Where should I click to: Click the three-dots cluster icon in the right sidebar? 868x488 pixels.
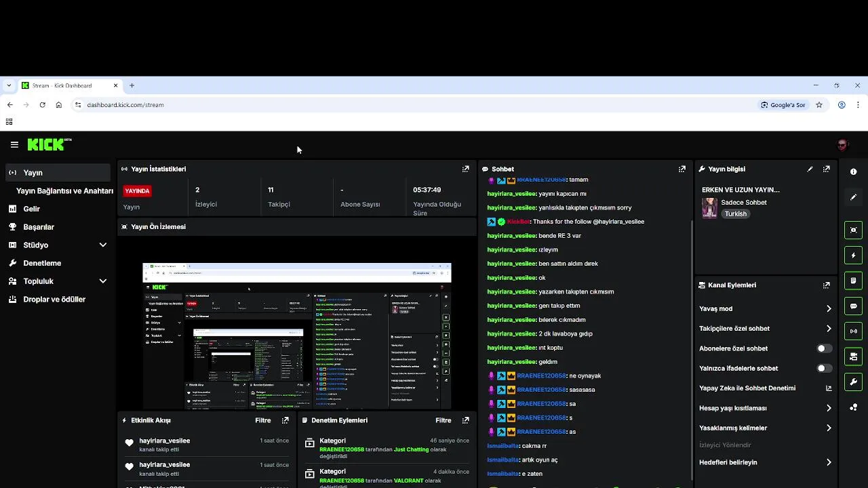click(854, 407)
